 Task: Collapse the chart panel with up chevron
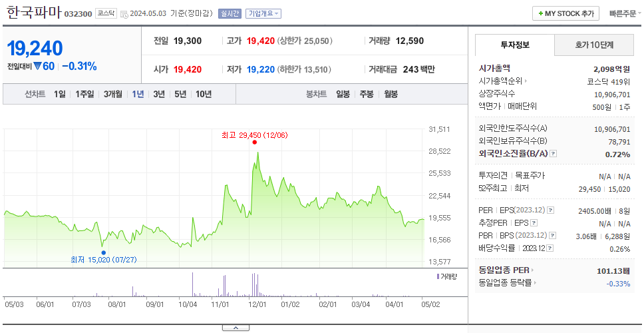click(x=236, y=328)
